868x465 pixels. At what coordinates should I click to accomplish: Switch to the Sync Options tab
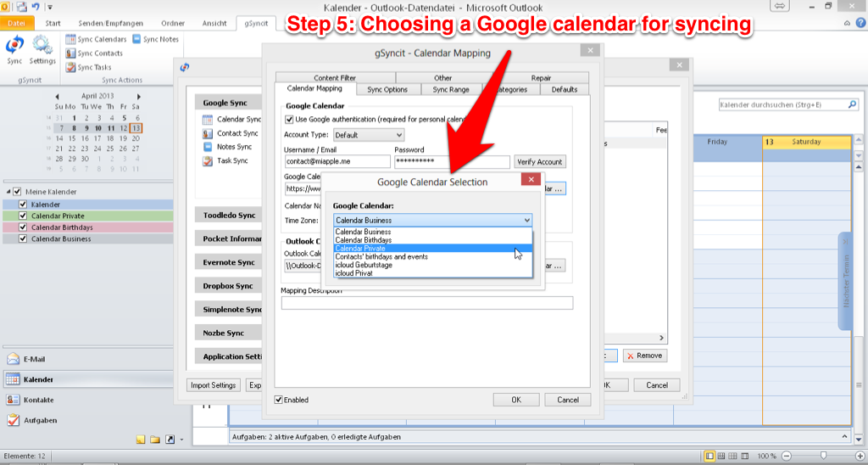coord(387,89)
